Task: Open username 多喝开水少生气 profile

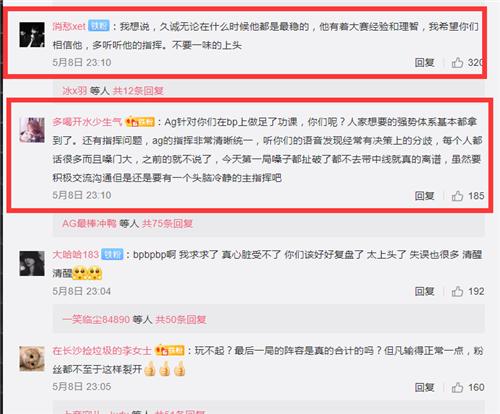Action: pyautogui.click(x=87, y=122)
